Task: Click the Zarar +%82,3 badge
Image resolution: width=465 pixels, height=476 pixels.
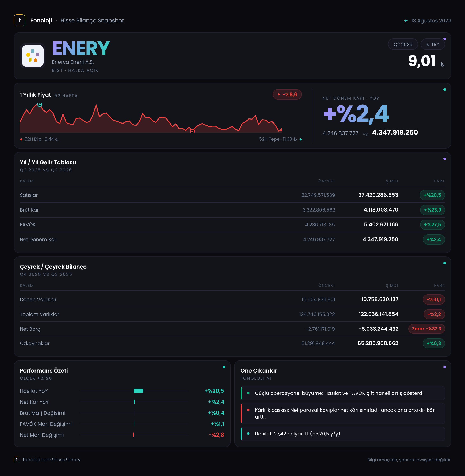Action: click(x=426, y=329)
